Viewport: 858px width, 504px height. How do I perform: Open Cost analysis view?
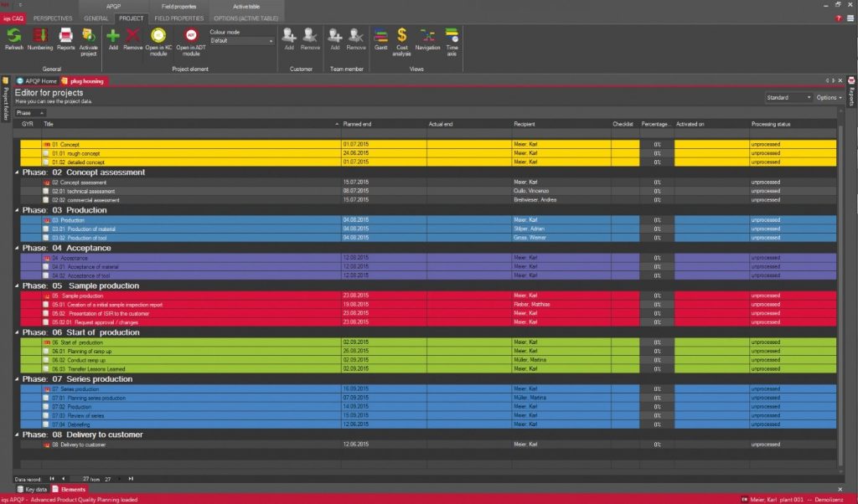coord(402,37)
